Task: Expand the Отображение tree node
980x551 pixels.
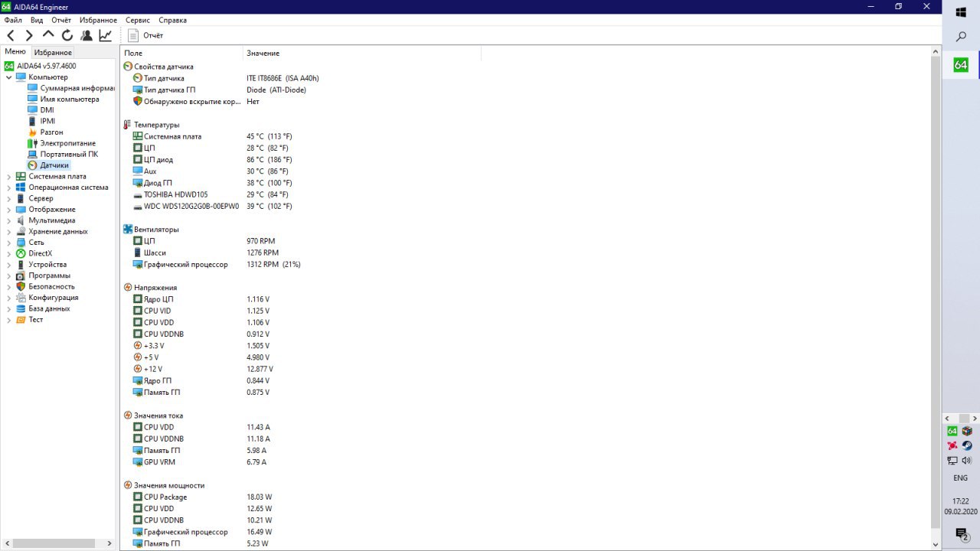Action: click(8, 210)
